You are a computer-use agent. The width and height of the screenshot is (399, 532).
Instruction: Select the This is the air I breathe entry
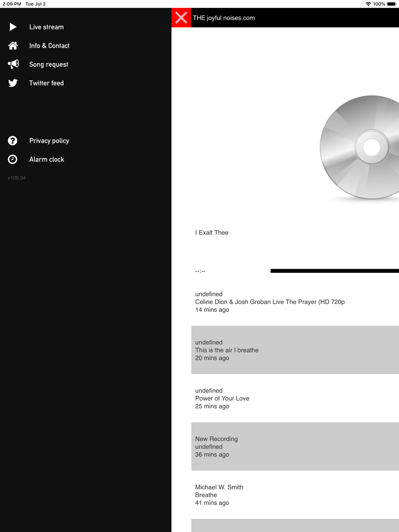[x=295, y=350]
